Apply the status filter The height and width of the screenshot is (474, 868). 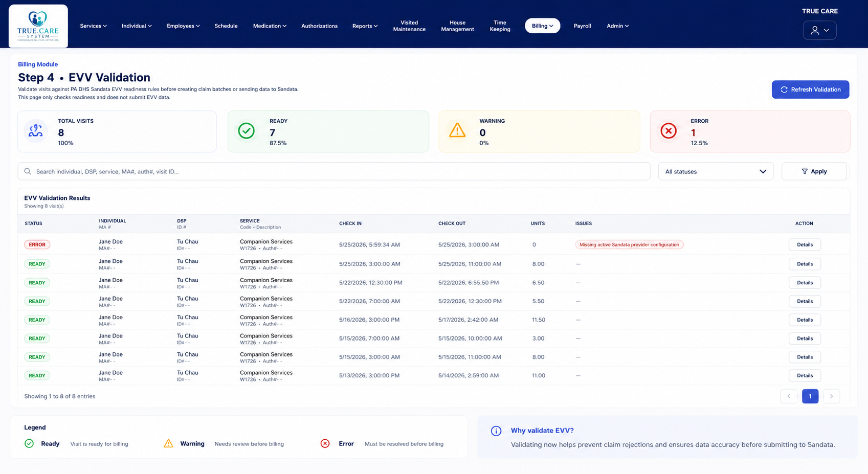tap(814, 171)
